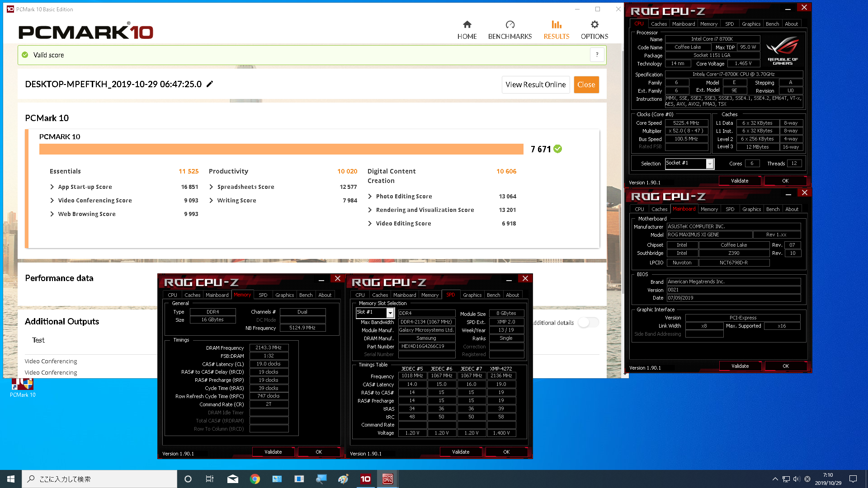This screenshot has height=488, width=868.
Task: Click the first Video Conferencing output row
Action: tap(51, 361)
